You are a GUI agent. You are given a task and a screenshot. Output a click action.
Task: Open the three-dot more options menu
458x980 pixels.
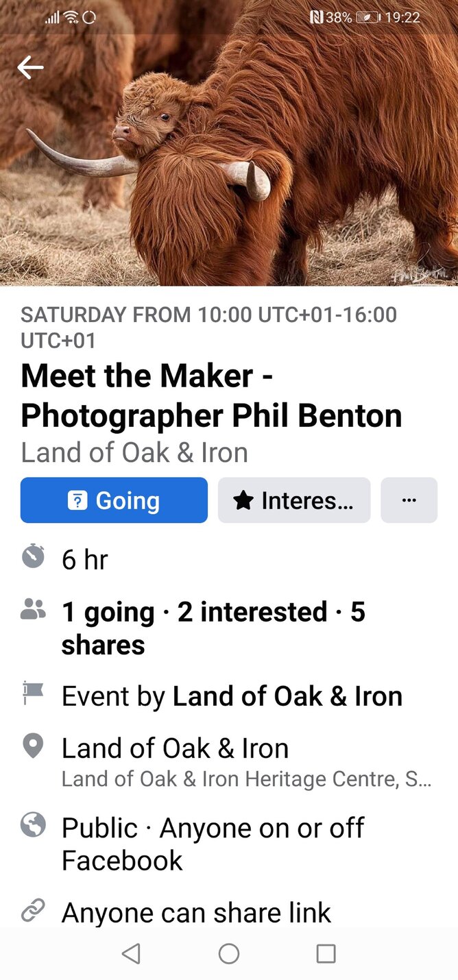409,500
